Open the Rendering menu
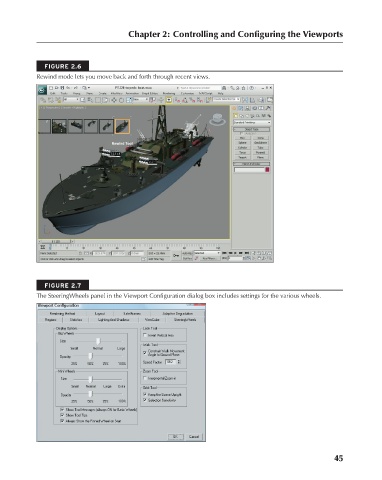 [x=169, y=94]
